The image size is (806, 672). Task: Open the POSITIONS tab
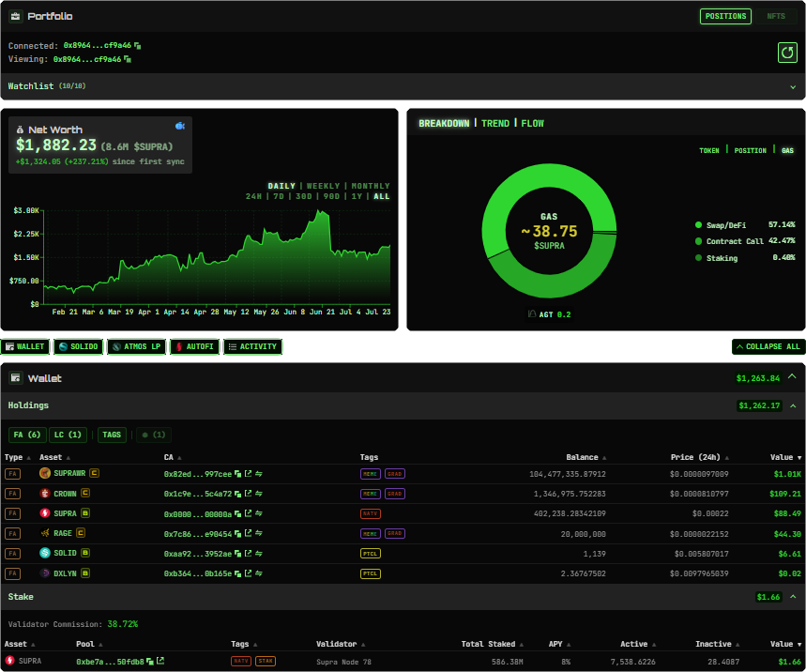[725, 17]
